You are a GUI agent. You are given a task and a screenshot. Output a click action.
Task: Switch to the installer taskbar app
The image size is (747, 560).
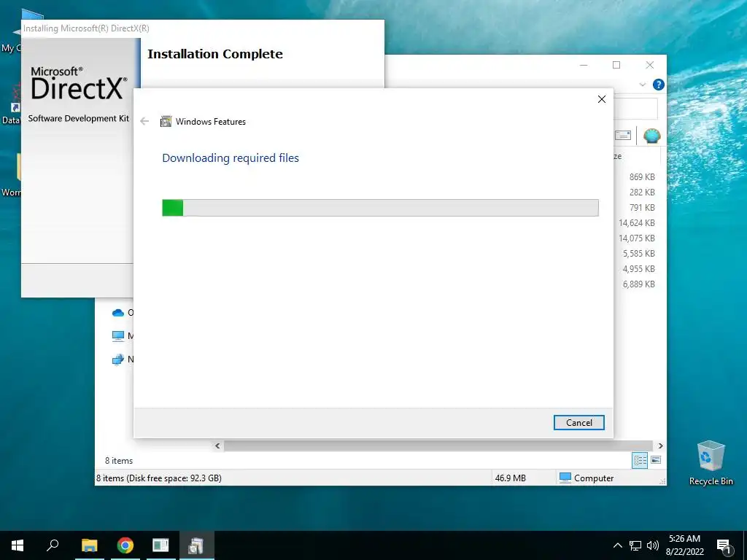point(196,545)
